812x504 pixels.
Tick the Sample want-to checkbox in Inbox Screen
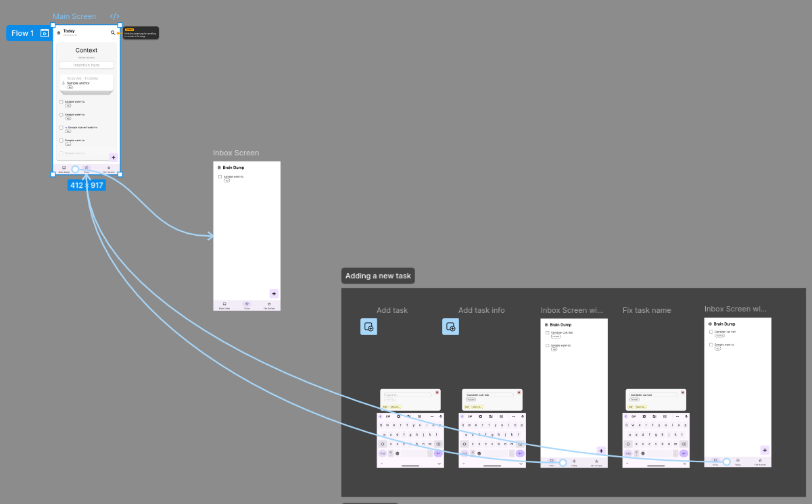pyautogui.click(x=220, y=176)
